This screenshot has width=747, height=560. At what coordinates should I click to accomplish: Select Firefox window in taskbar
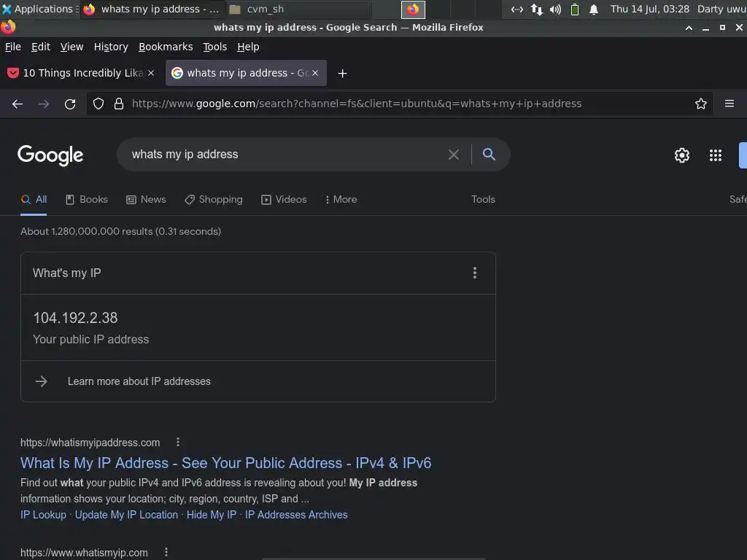click(x=152, y=9)
